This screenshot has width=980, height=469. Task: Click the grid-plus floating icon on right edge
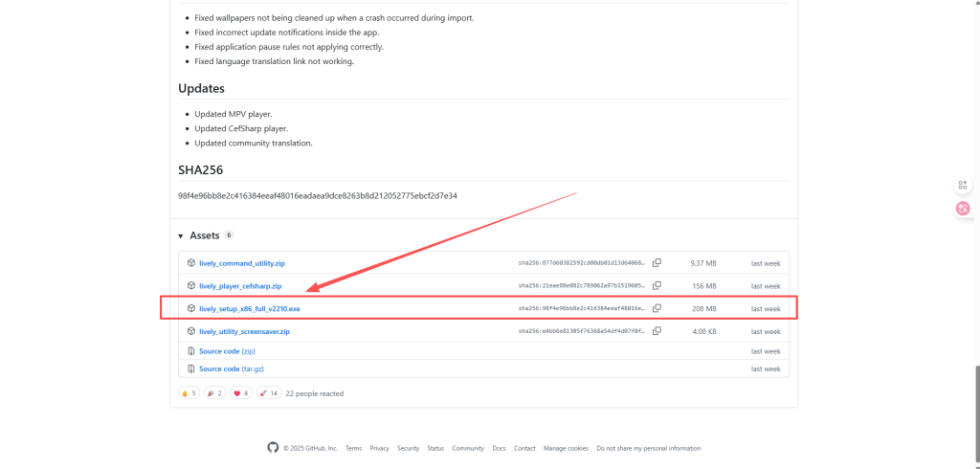pyautogui.click(x=963, y=185)
